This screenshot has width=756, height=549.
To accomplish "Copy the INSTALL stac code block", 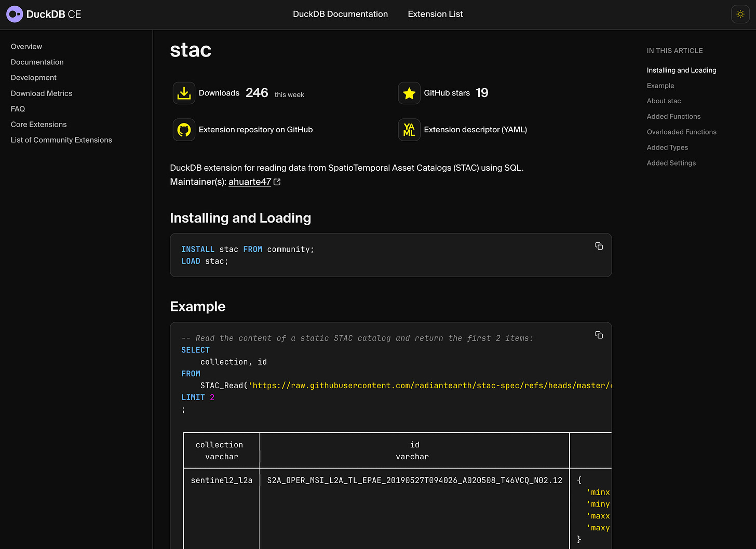I will 599,246.
